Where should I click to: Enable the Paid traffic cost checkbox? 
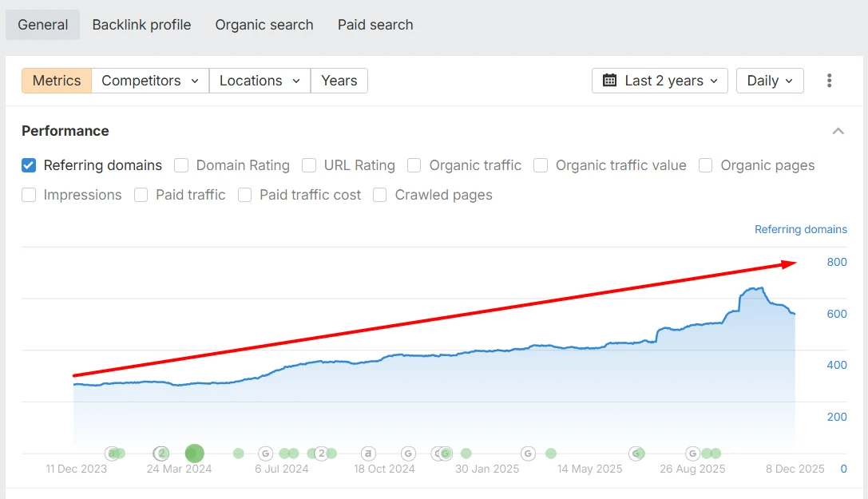click(x=244, y=195)
